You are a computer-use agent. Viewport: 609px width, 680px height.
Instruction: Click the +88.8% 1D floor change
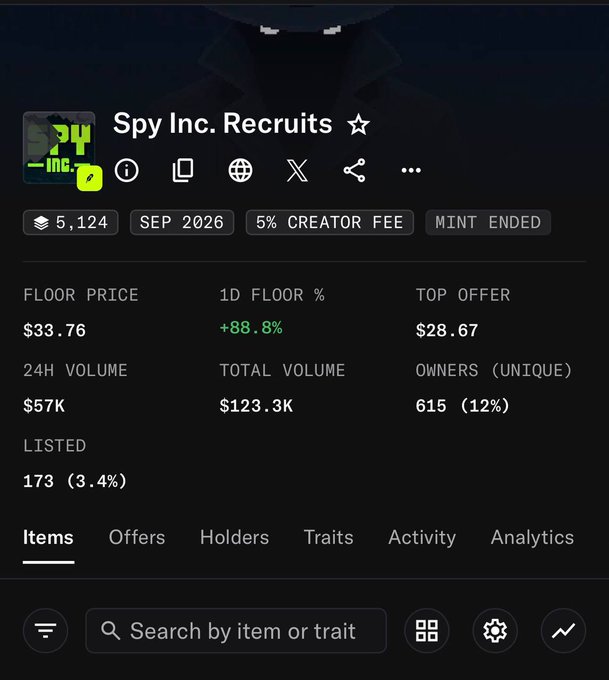coord(251,327)
